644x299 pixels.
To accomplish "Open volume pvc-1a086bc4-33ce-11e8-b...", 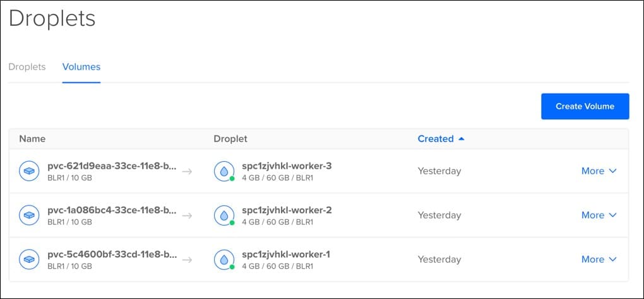I will point(112,211).
